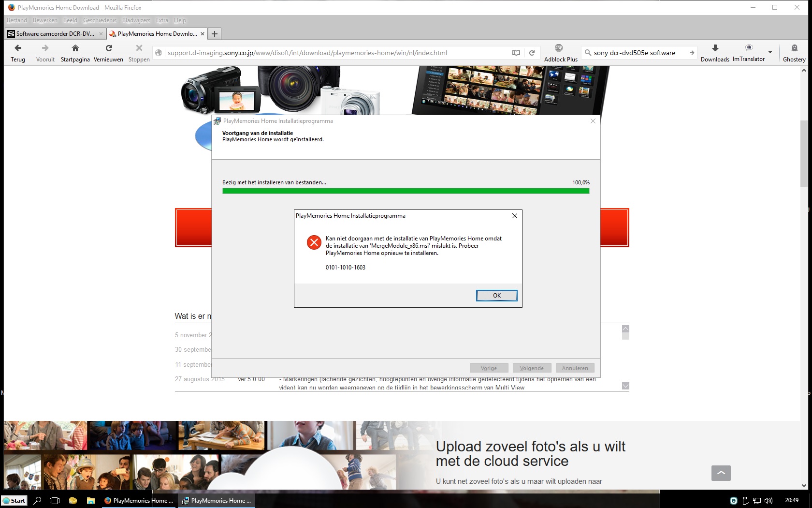The image size is (812, 508).
Task: Close the error dialog with its X
Action: coord(515,216)
